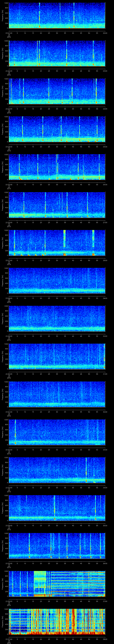Click the 23:30:00 start time label
This screenshot has width=114, height=644.
pos(9,374)
